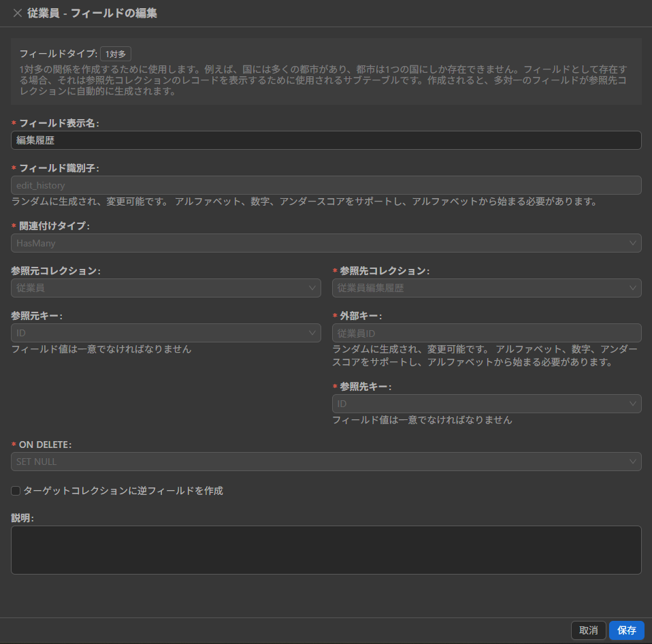The image size is (652, 644).
Task: Click the 参照元キー label
Action: click(x=37, y=316)
